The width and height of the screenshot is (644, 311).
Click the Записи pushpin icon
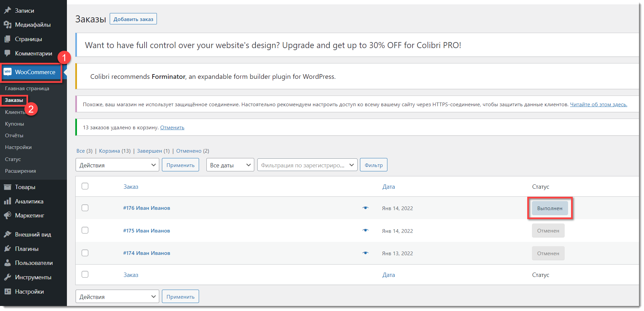click(7, 10)
